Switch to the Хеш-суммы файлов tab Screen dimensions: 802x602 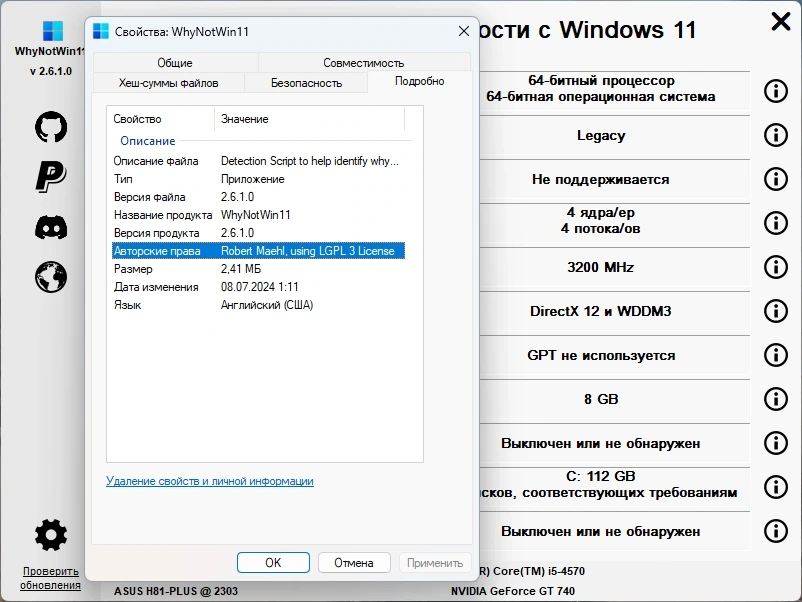168,83
